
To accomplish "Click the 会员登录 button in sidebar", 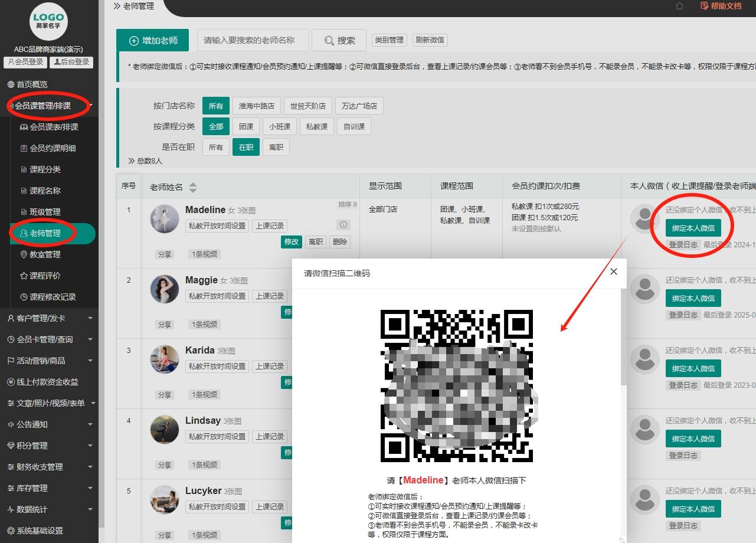I will (25, 62).
